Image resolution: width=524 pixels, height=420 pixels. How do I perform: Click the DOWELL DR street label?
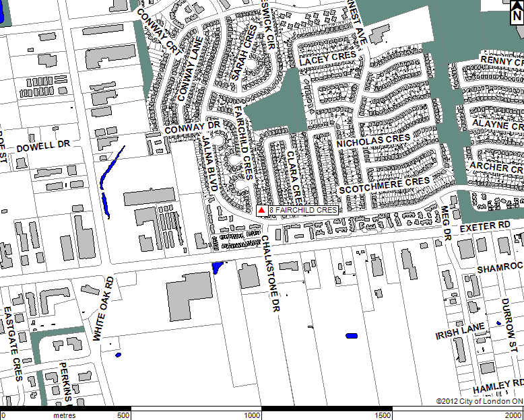point(43,145)
